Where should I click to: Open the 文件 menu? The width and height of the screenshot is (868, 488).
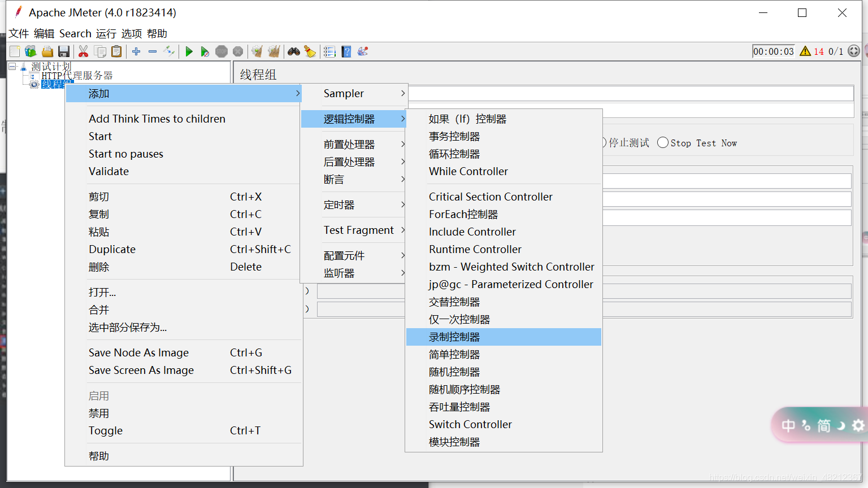point(19,33)
